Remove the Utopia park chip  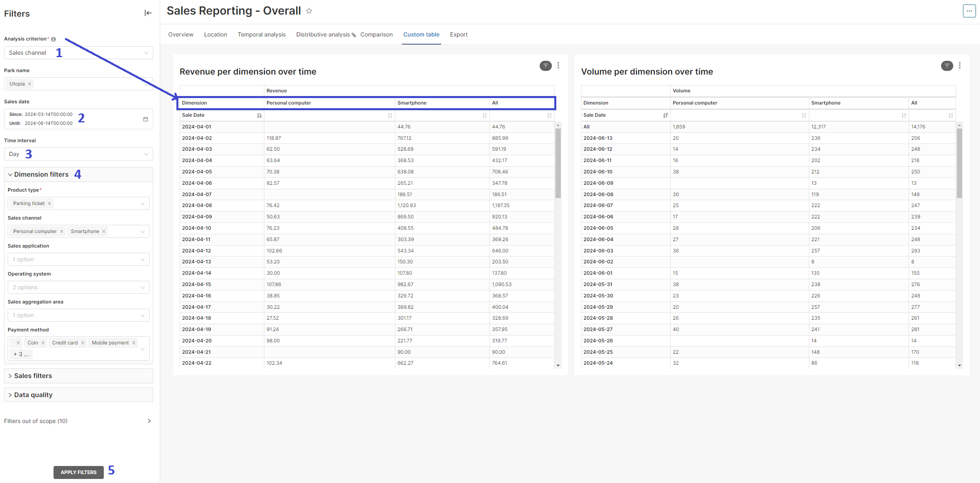(x=30, y=84)
